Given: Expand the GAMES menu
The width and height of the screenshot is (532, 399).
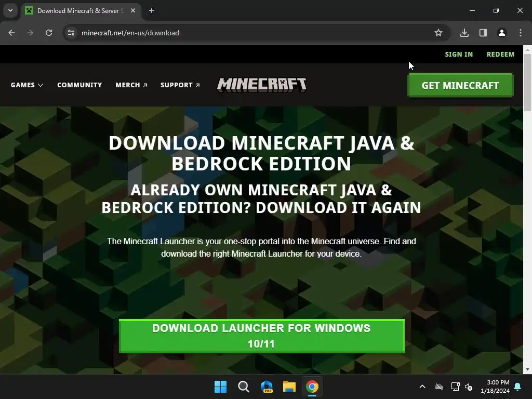Looking at the screenshot, I should point(27,85).
